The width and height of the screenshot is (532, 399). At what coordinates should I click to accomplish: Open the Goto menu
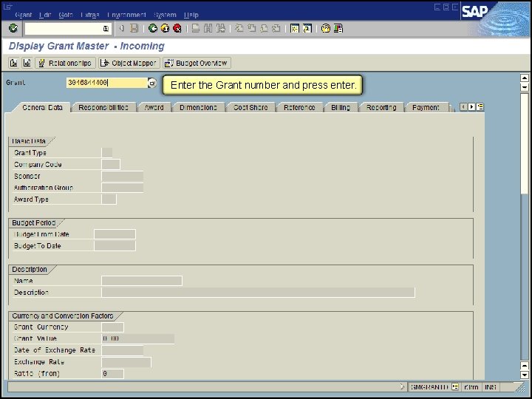tap(66, 15)
